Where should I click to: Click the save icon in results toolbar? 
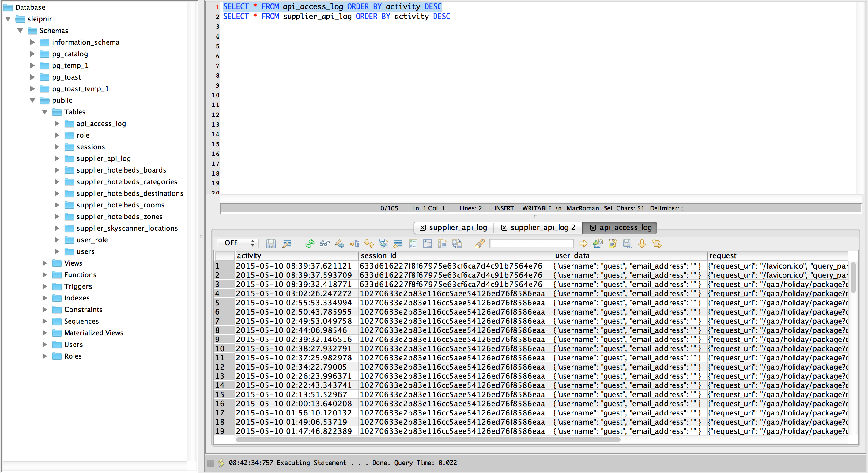pyautogui.click(x=270, y=244)
